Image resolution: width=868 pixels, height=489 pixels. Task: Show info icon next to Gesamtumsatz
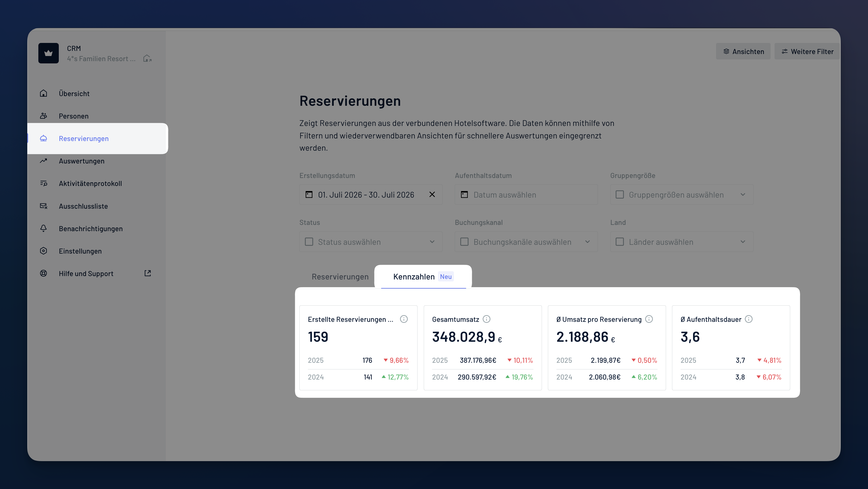coord(487,319)
